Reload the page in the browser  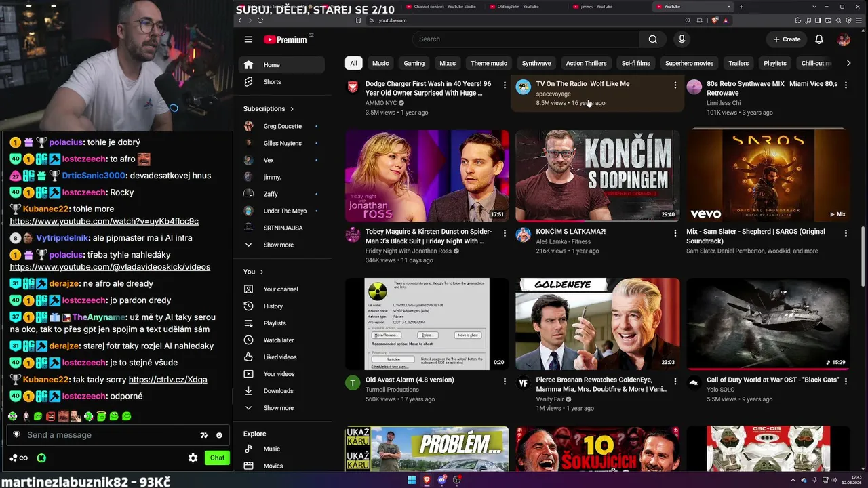point(260,20)
